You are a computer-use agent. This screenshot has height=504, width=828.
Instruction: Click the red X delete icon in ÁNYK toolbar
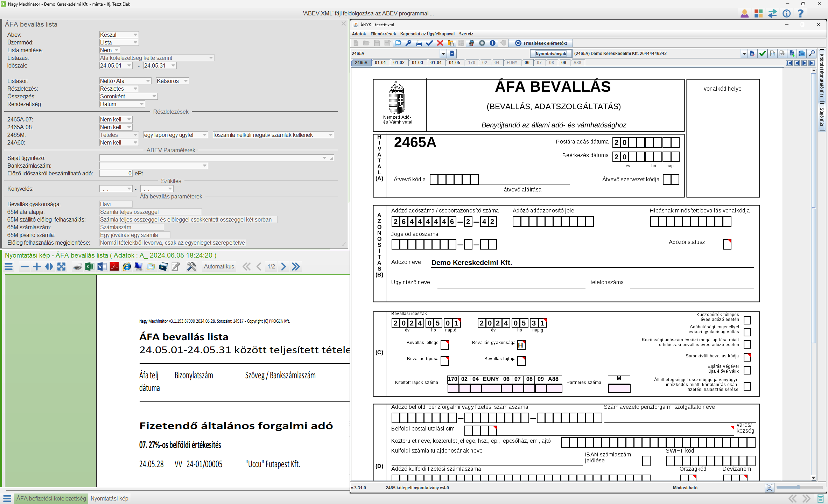coord(440,43)
